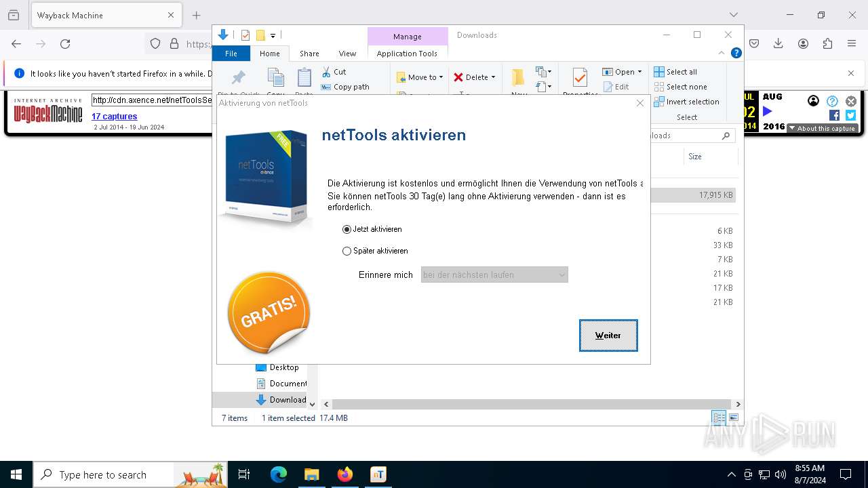
Task: Click the '17 captures' link in Wayback
Action: click(x=115, y=117)
